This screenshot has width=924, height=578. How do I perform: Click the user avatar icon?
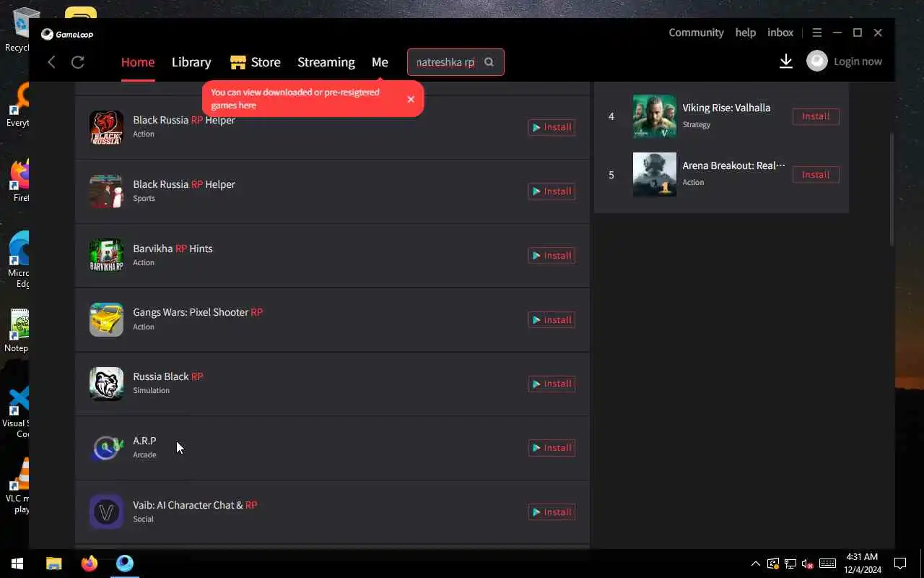pyautogui.click(x=816, y=61)
